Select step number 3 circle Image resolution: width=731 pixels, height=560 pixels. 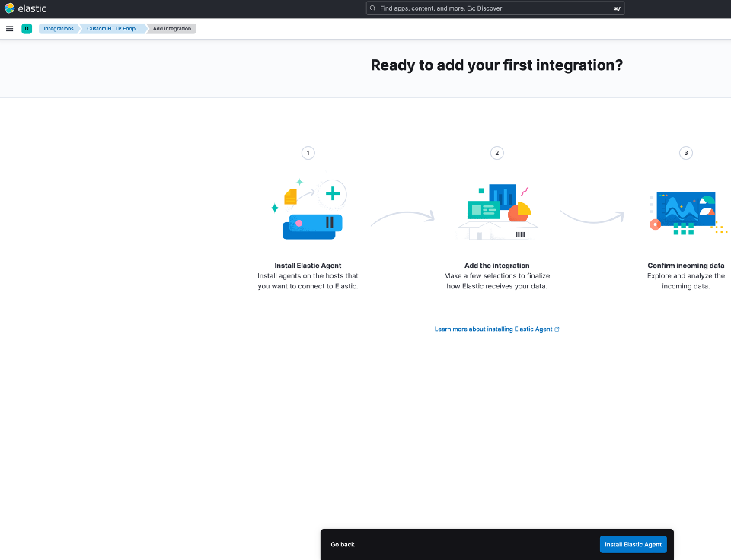686,153
